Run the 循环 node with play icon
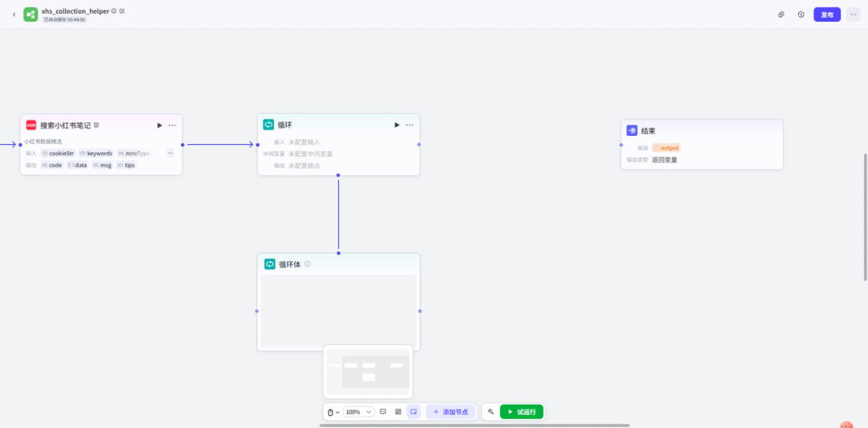This screenshot has width=868, height=428. coord(396,125)
